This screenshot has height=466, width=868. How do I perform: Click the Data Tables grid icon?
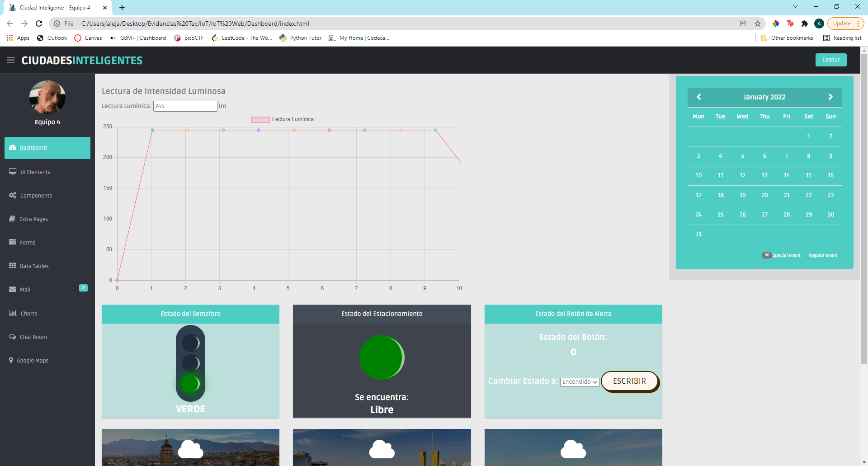13,266
